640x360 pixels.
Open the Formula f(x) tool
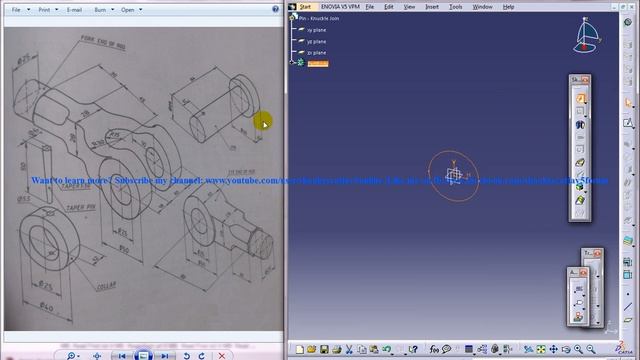pos(434,349)
